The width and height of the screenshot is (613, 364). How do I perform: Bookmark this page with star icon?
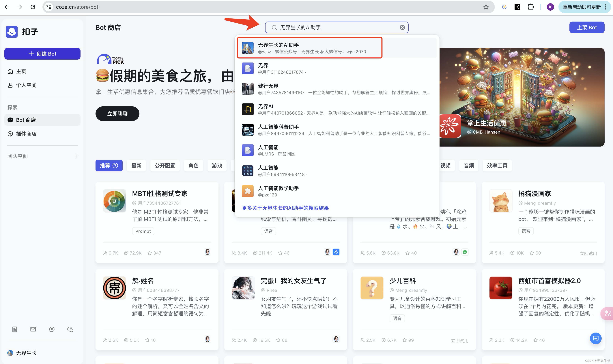486,7
